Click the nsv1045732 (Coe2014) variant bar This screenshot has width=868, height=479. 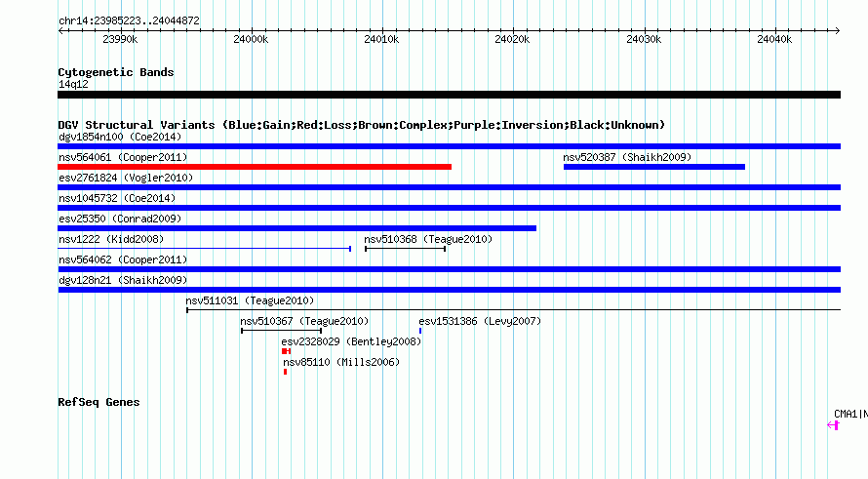coord(449,208)
